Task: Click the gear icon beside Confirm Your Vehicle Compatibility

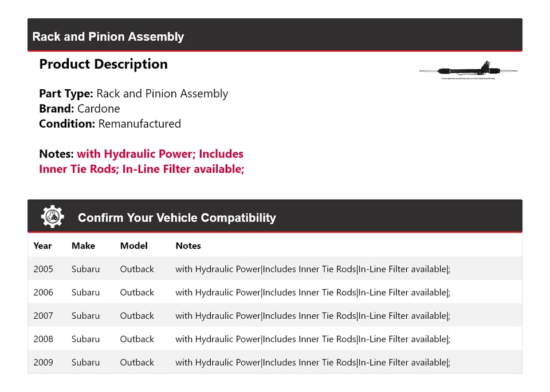Action: pyautogui.click(x=53, y=217)
